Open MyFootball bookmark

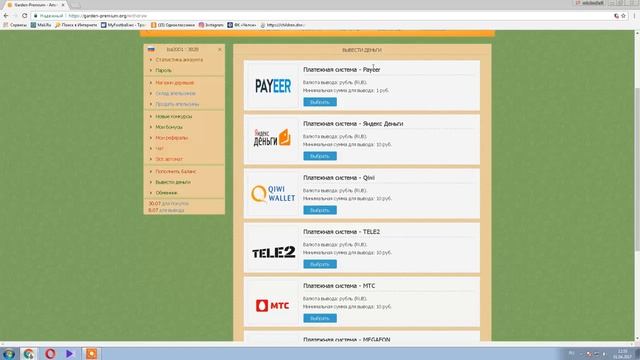[123, 25]
